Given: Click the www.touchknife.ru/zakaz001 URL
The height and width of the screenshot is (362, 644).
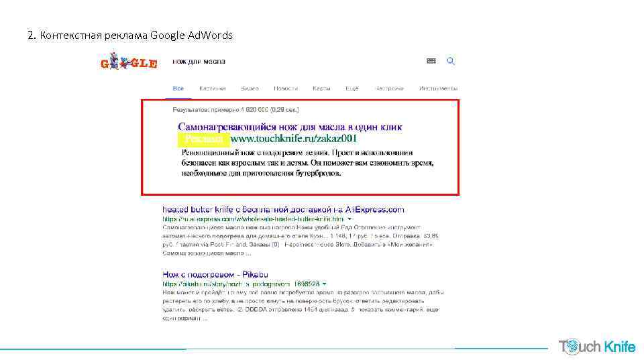Looking at the screenshot, I should coord(294,139).
